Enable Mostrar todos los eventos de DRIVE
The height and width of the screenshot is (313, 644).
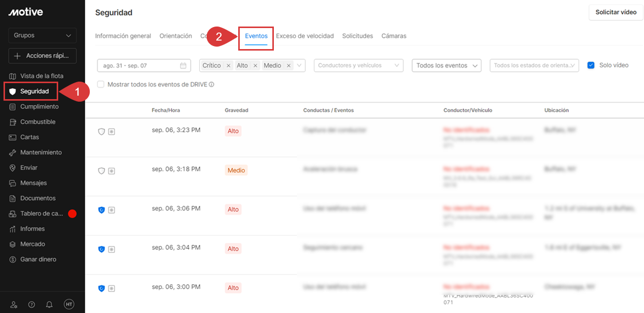point(101,85)
